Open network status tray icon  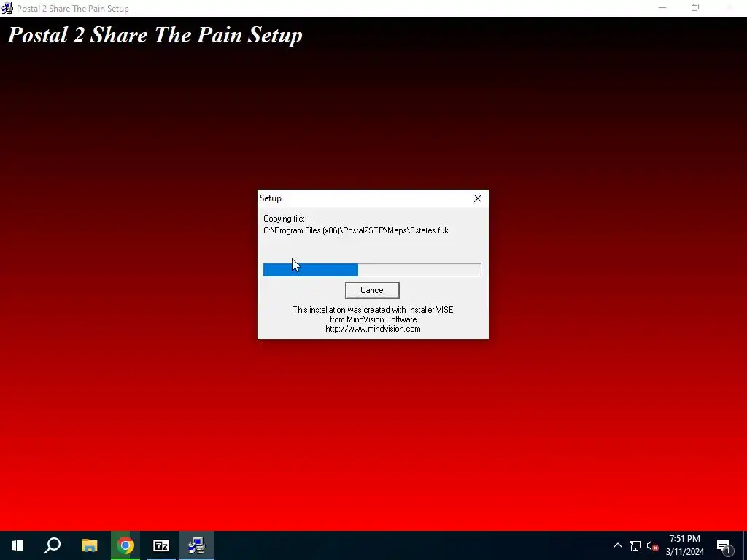[635, 545]
